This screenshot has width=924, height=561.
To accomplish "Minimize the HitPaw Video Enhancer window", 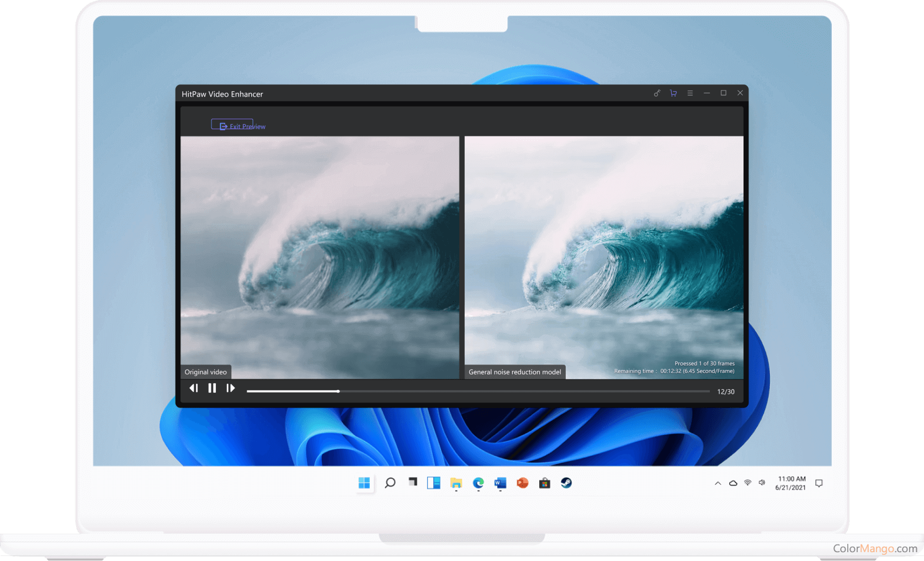I will [x=707, y=93].
